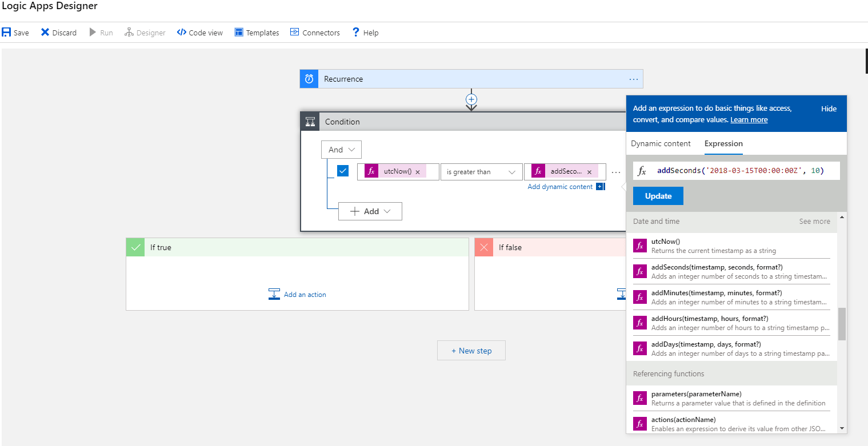Click the Update button

[x=658, y=196]
